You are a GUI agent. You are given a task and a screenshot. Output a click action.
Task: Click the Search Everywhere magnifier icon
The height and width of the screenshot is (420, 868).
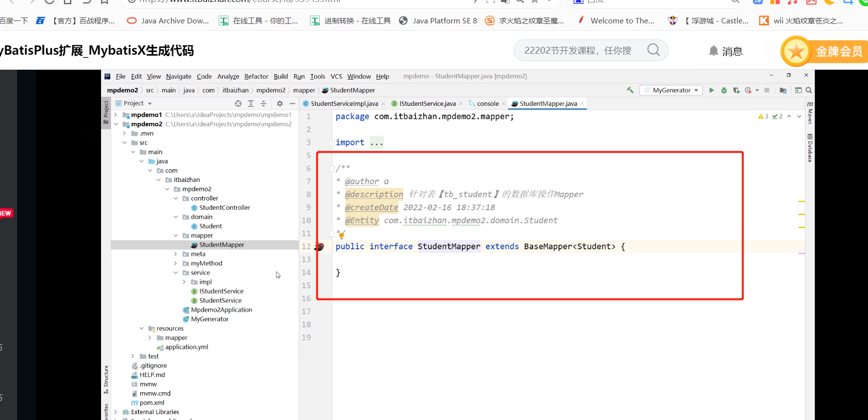click(809, 90)
